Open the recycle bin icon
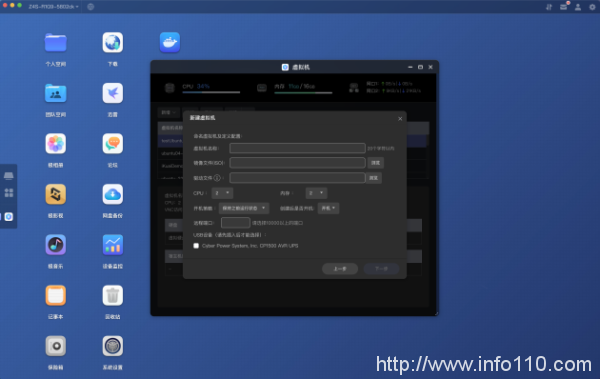Image resolution: width=600 pixels, height=379 pixels. click(112, 295)
